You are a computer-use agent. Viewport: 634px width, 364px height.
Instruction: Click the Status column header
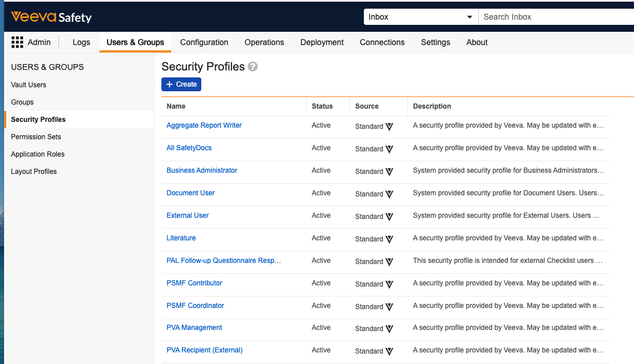point(322,106)
